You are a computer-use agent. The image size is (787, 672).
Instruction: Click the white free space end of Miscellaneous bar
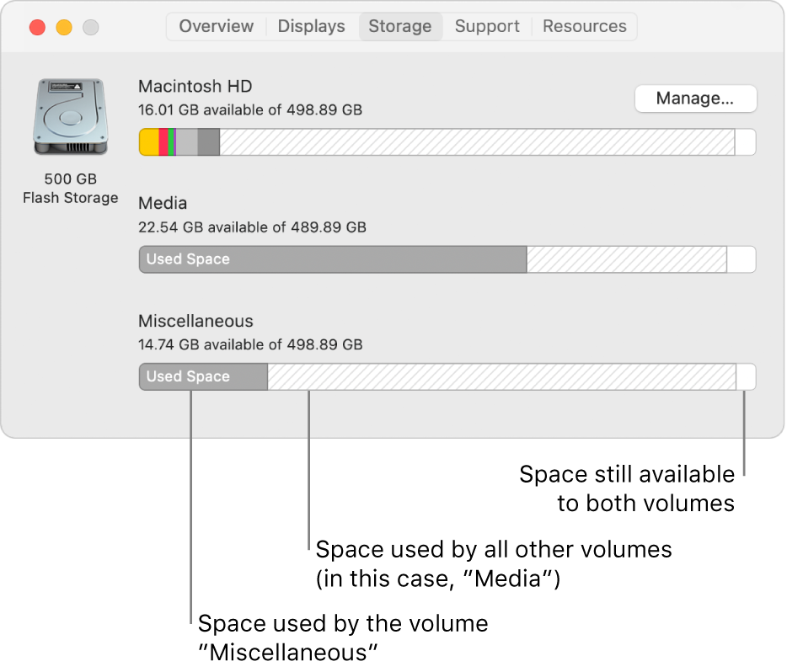click(746, 376)
